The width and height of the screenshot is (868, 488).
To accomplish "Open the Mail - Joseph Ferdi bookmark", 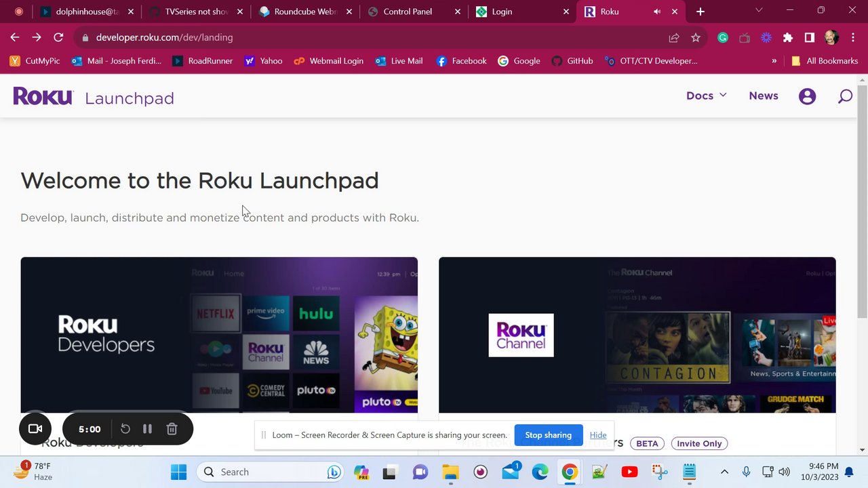I will tap(117, 61).
